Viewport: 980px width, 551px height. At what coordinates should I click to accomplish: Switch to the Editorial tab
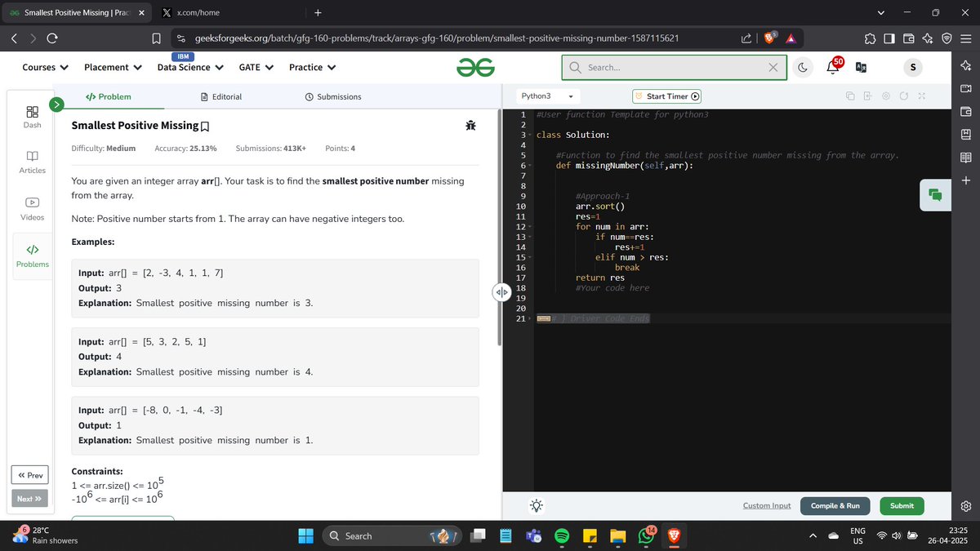(221, 96)
